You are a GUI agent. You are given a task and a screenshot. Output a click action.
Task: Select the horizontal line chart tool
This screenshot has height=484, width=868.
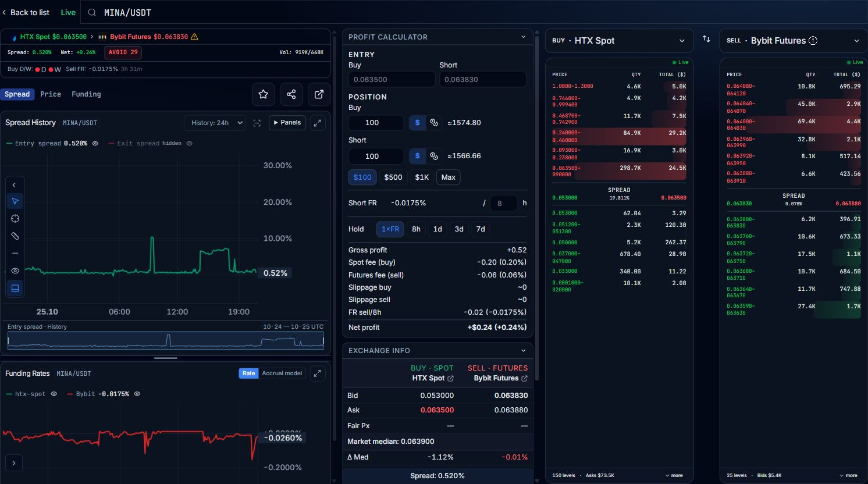coord(15,254)
